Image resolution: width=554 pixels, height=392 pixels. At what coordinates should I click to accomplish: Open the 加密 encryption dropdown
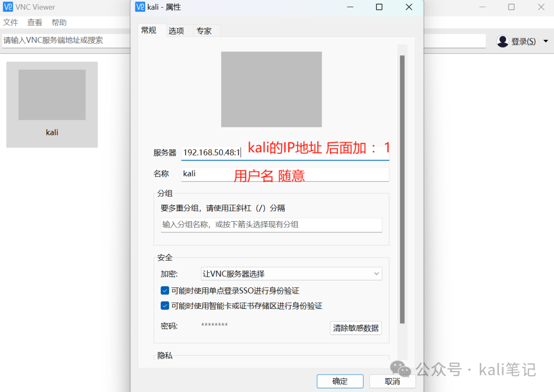point(291,273)
